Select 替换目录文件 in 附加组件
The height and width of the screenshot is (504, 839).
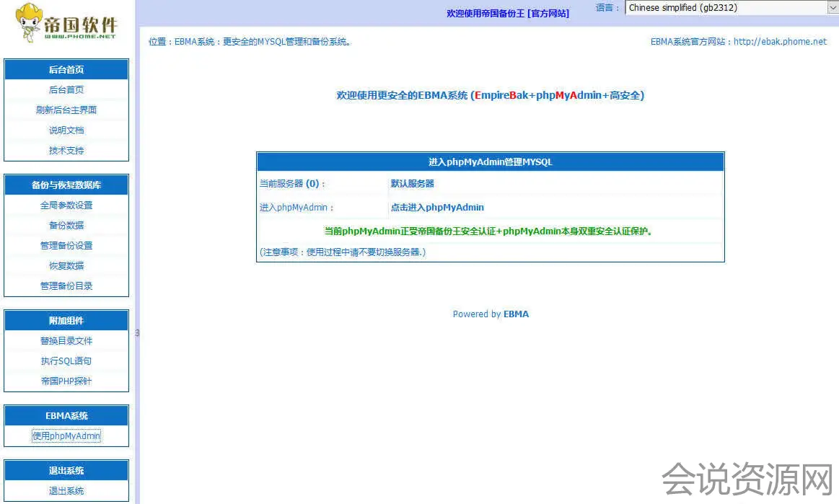[x=66, y=341]
